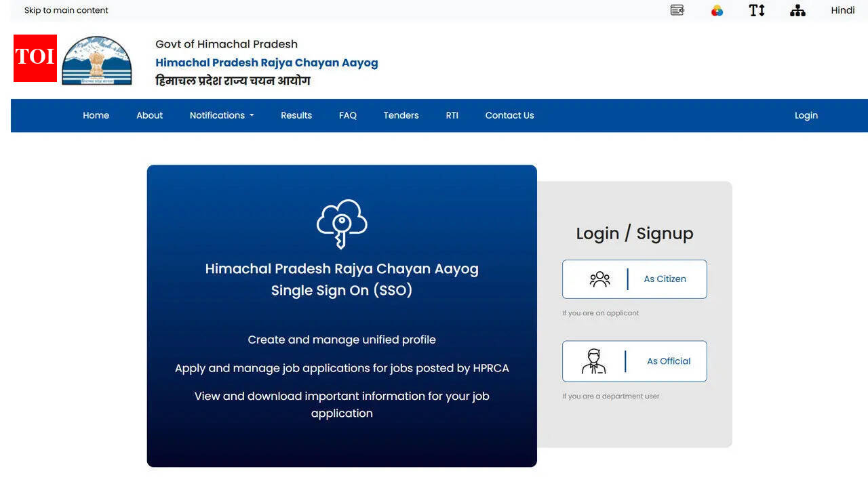Screen dimensions: 868x488
Task: Click the 'If you are a department user' text
Action: click(611, 396)
